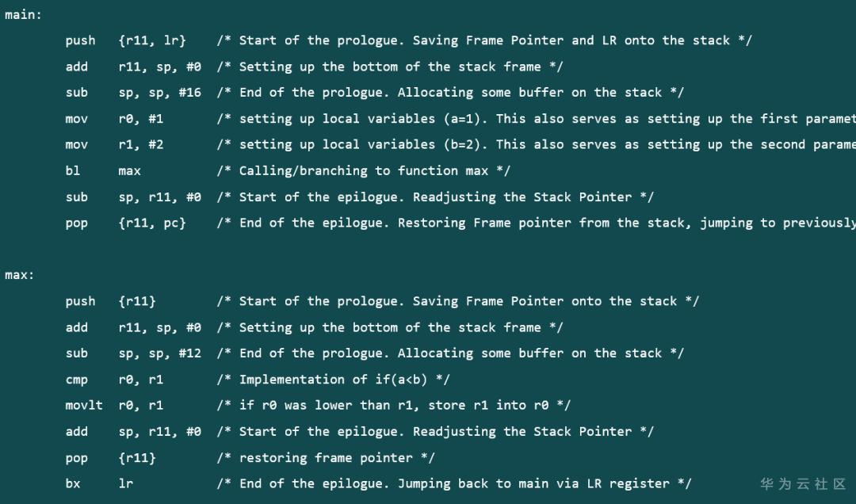The image size is (856, 504).
Task: Click the bx lr instruction
Action: [x=99, y=483]
